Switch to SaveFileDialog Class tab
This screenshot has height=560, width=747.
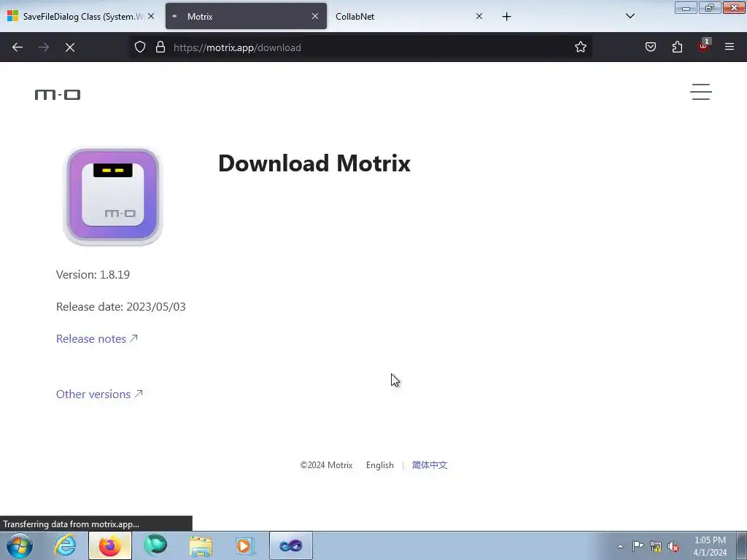click(x=82, y=16)
